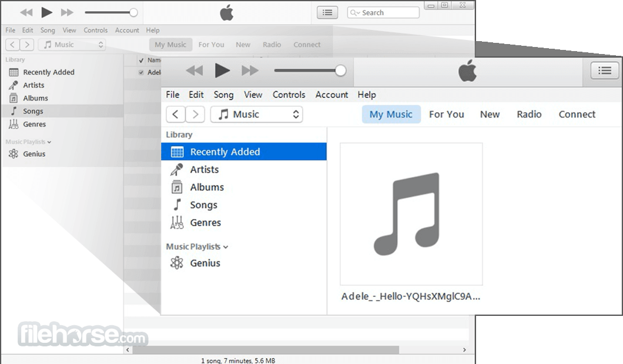Click Rewind in the small background iTunes window
Image resolution: width=623 pixels, height=364 pixels.
(26, 13)
